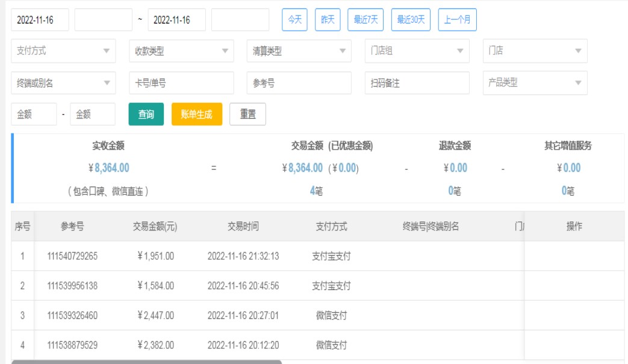Screen dimensions: 628x364
Task: Open the 支付方式 dropdown
Action: (63, 51)
